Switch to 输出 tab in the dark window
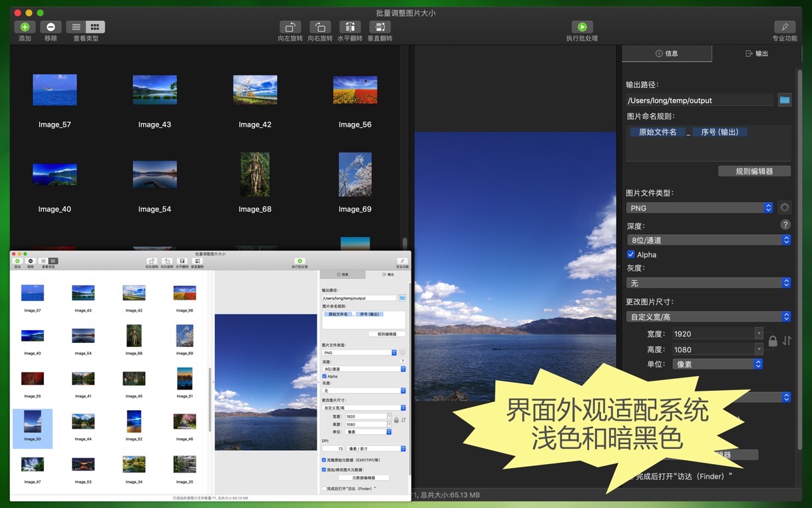 [756, 53]
